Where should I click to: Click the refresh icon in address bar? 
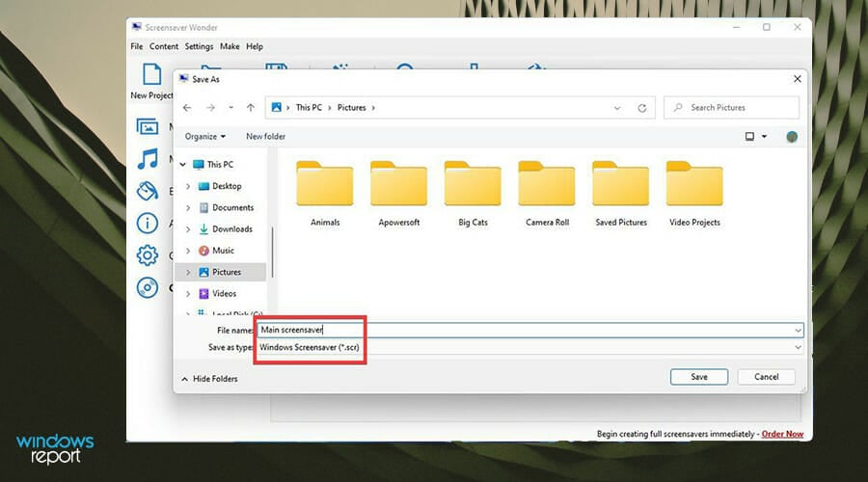pyautogui.click(x=642, y=108)
